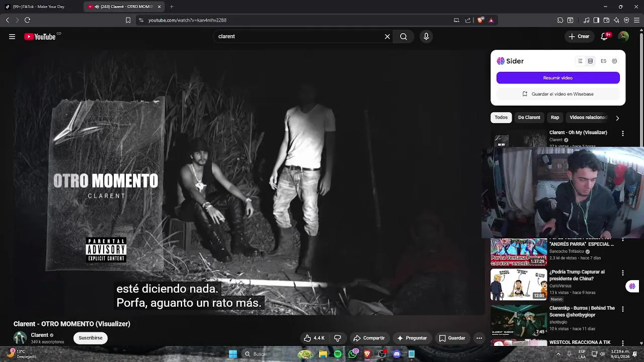Open the YouTube account avatar menu
Image resolution: width=644 pixels, height=362 pixels.
click(x=623, y=36)
